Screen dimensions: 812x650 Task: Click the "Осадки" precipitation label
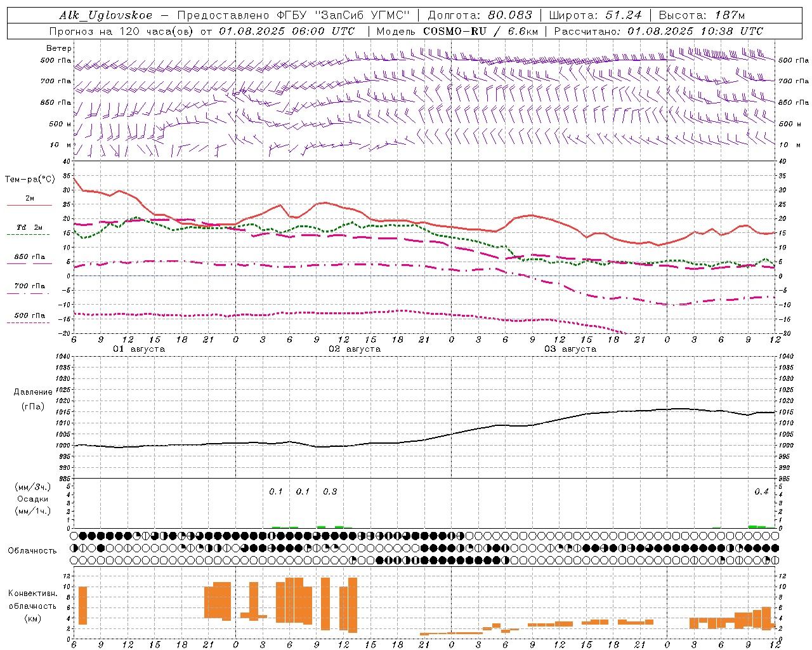[x=33, y=499]
